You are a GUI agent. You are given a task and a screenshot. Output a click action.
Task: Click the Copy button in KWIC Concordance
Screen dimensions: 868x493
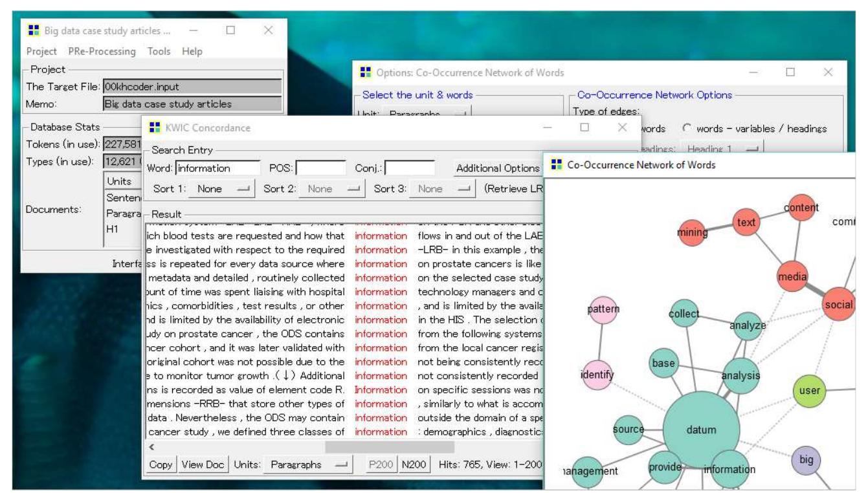(x=161, y=465)
